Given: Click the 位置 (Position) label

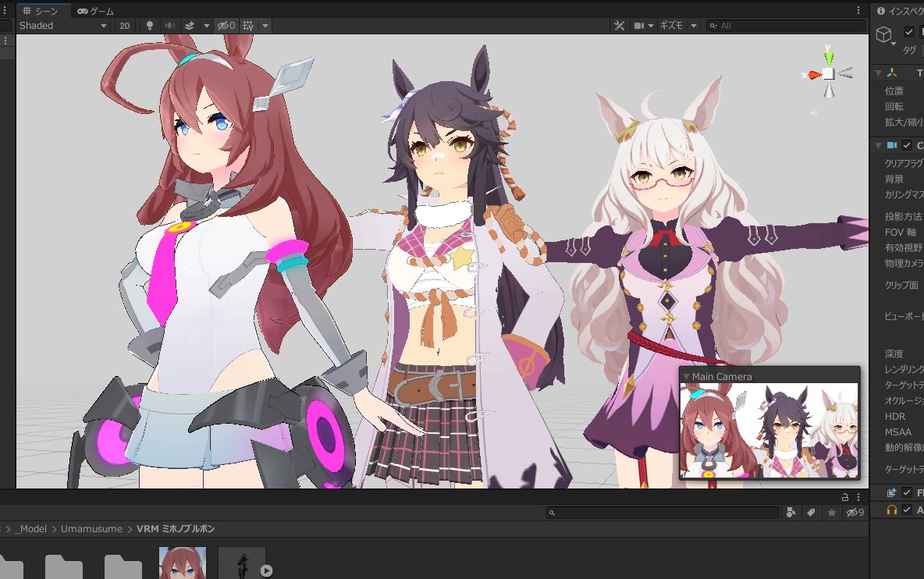Looking at the screenshot, I should pyautogui.click(x=894, y=91).
